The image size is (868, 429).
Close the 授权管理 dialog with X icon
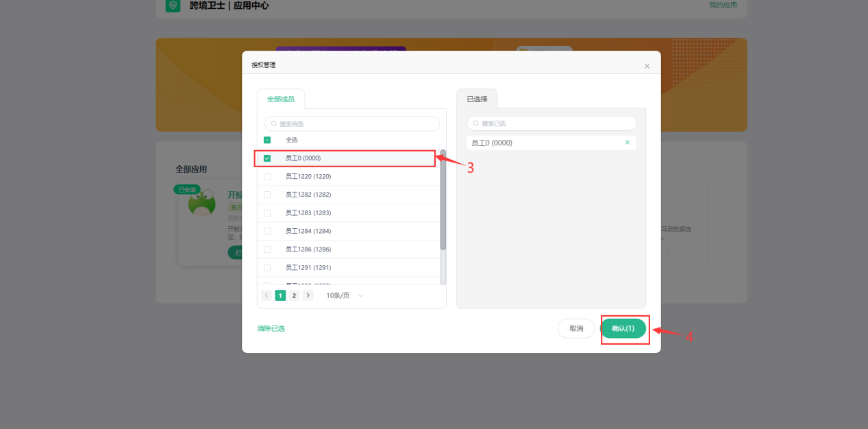647,66
